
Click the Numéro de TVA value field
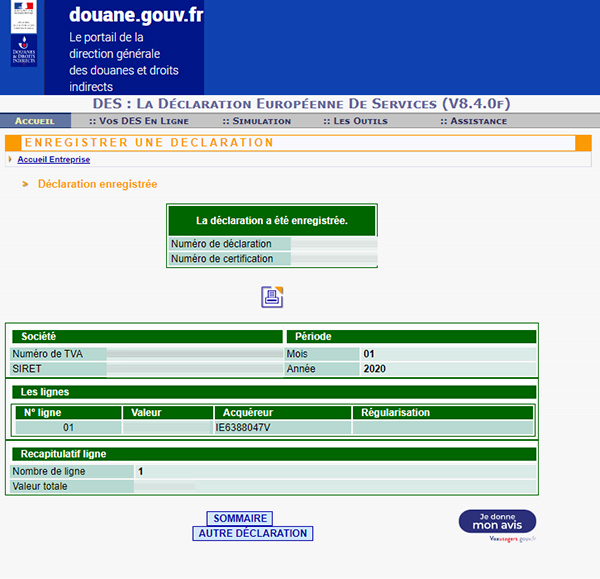[x=194, y=354]
